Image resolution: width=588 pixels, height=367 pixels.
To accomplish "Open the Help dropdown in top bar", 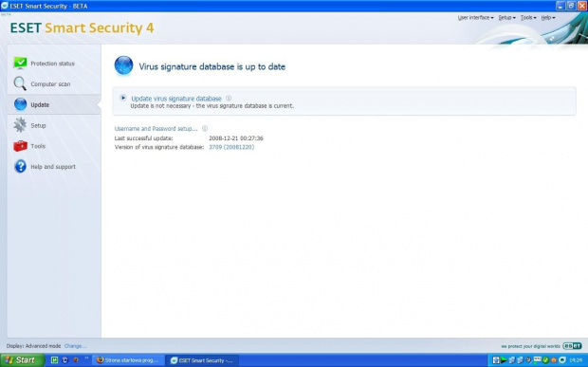I will click(x=548, y=18).
